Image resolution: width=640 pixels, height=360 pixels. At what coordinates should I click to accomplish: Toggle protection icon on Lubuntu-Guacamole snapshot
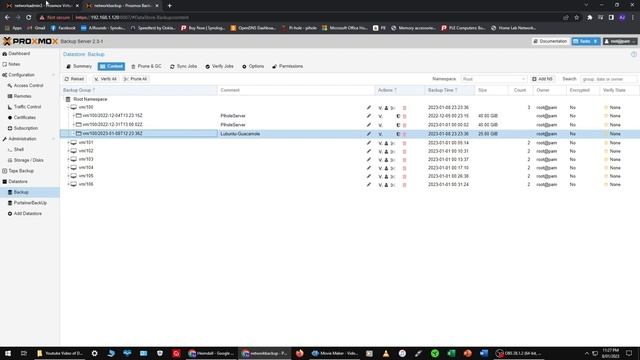(398, 134)
